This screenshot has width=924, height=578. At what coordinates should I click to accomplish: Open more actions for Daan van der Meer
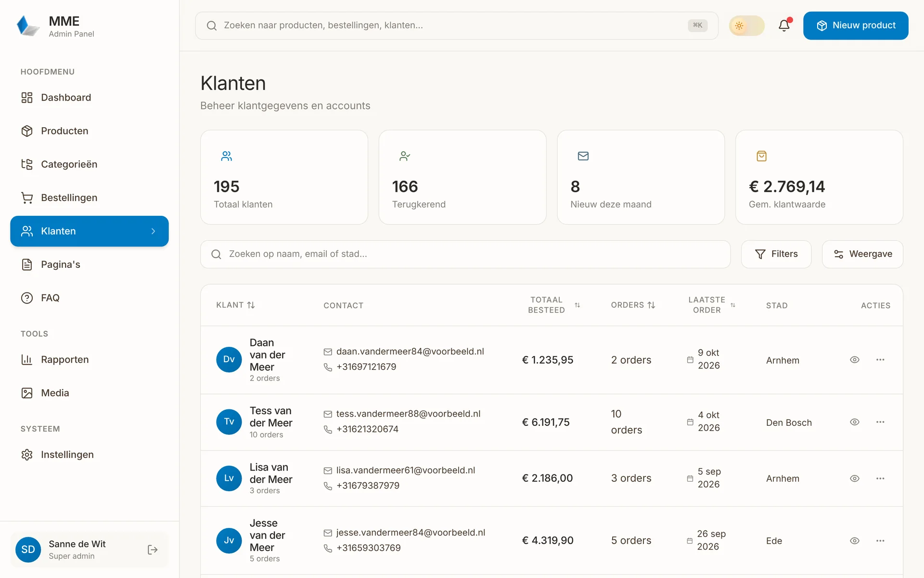tap(880, 360)
